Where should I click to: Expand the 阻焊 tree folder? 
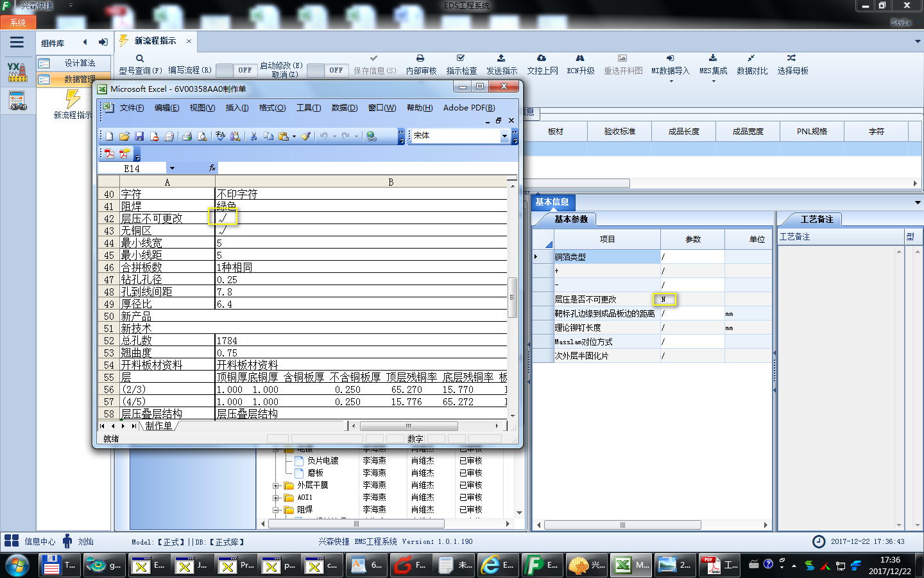click(x=276, y=510)
